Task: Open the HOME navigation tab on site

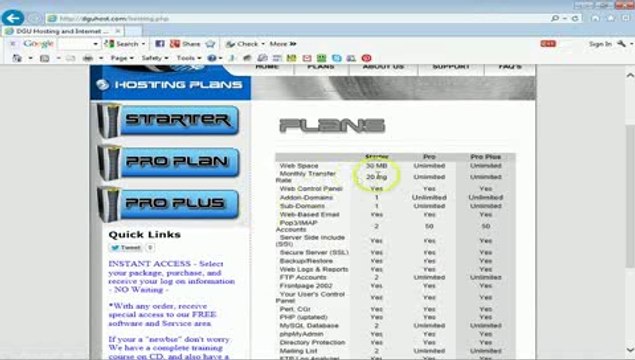Action: click(267, 68)
